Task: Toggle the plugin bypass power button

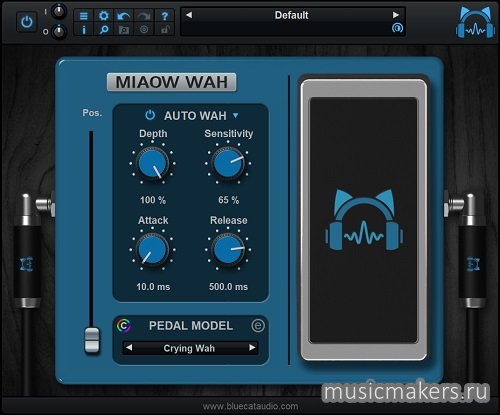Action: tap(27, 22)
